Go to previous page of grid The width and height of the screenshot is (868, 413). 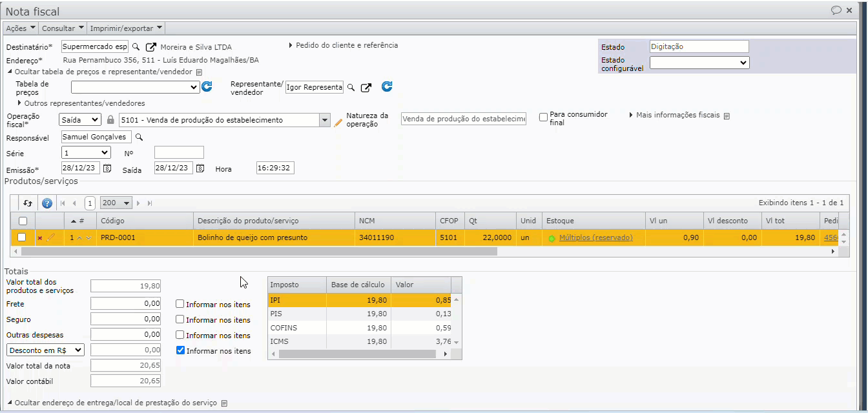click(74, 203)
